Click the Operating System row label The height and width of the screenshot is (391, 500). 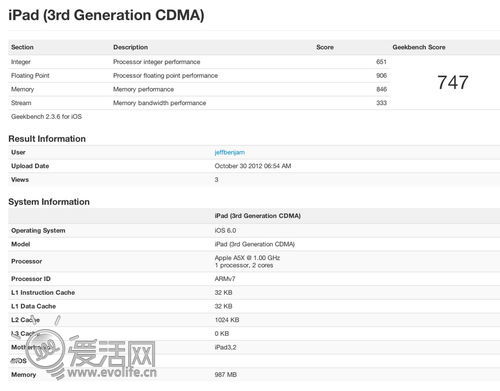tap(38, 230)
